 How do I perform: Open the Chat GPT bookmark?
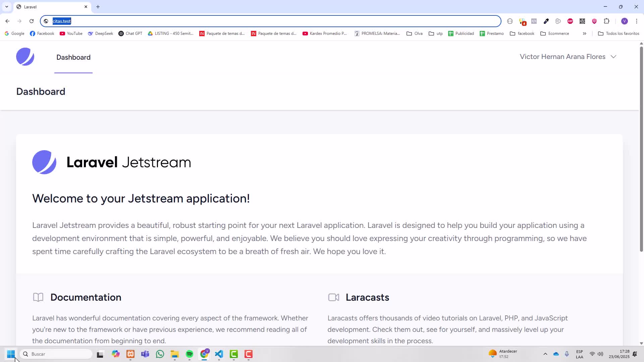[x=130, y=34]
